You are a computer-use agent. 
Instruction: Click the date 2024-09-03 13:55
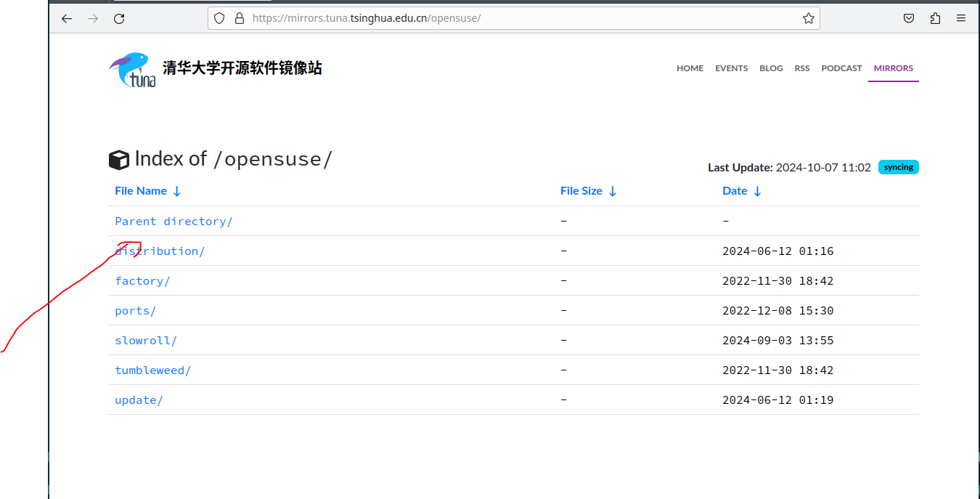pyautogui.click(x=778, y=341)
